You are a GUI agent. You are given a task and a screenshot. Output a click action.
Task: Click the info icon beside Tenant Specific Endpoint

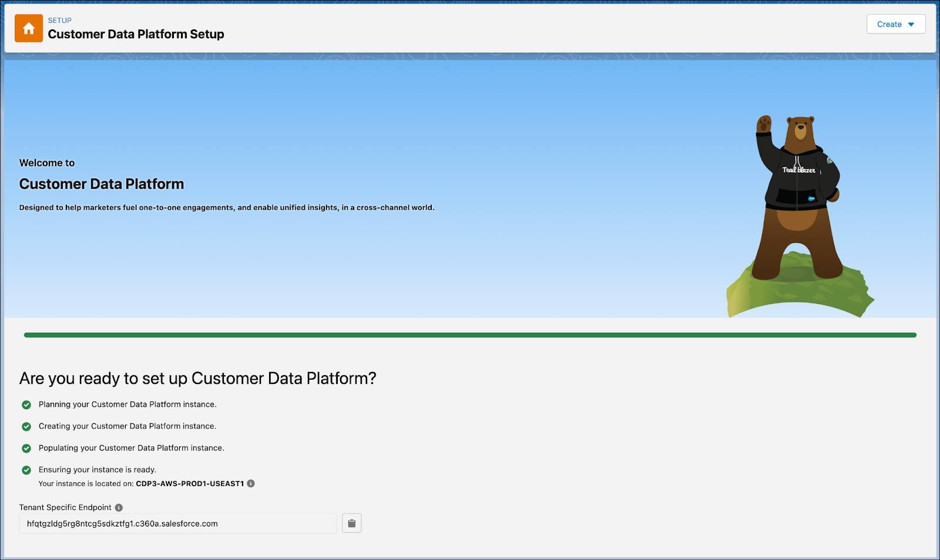[119, 507]
